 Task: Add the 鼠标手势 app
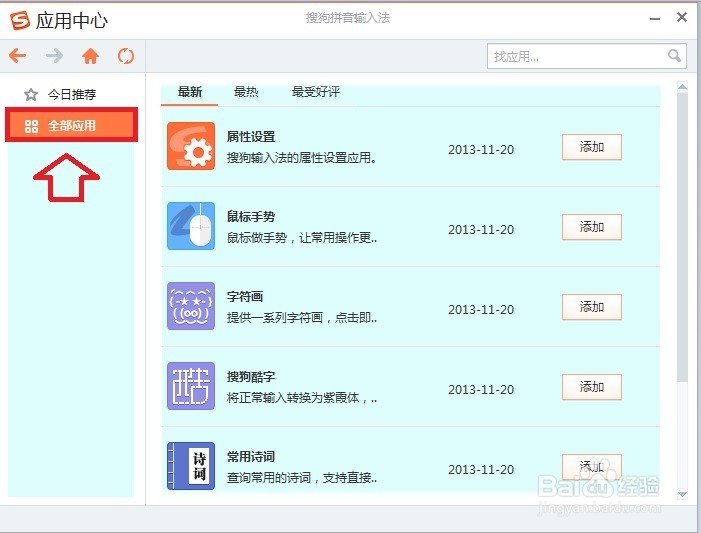[x=591, y=227]
